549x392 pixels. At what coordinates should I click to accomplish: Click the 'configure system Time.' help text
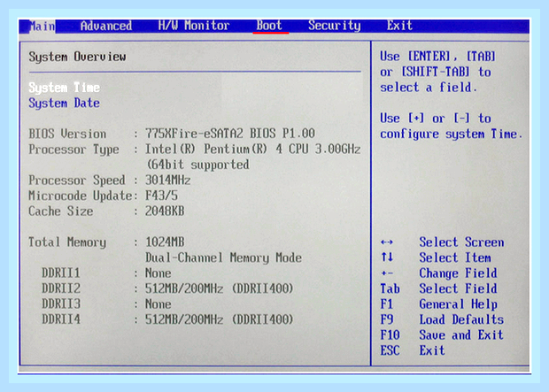click(x=452, y=134)
